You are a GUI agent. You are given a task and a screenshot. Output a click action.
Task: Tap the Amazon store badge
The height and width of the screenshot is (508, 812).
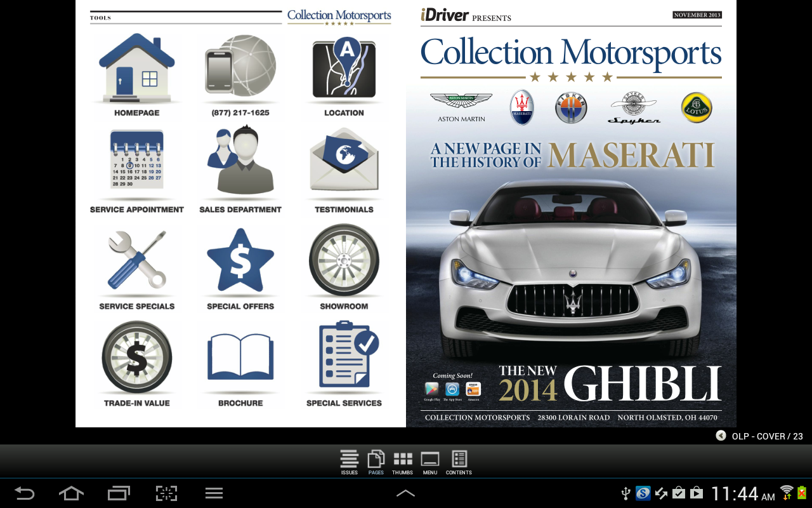pos(473,392)
